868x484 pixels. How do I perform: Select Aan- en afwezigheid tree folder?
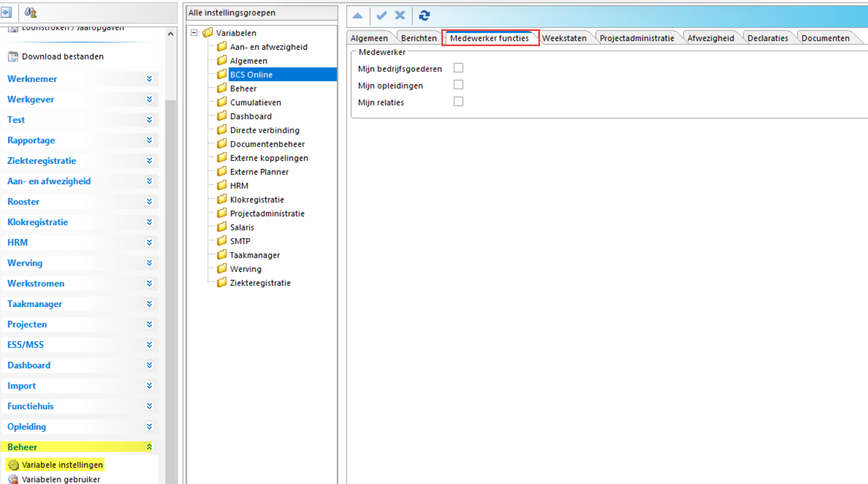point(269,47)
